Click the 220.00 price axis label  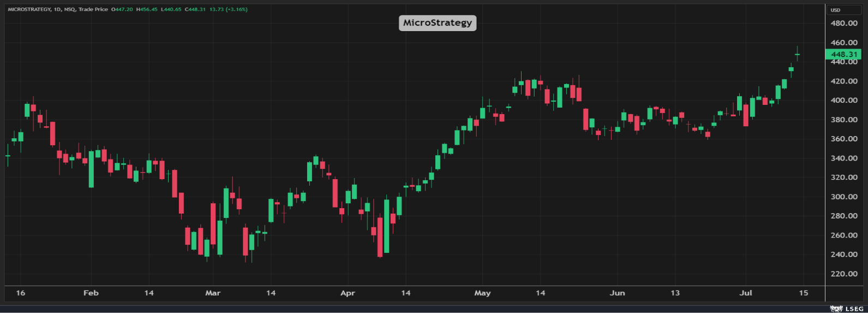coord(844,274)
